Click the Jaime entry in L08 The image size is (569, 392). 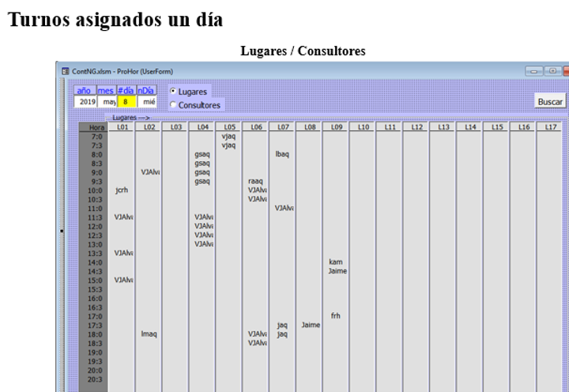(x=311, y=325)
